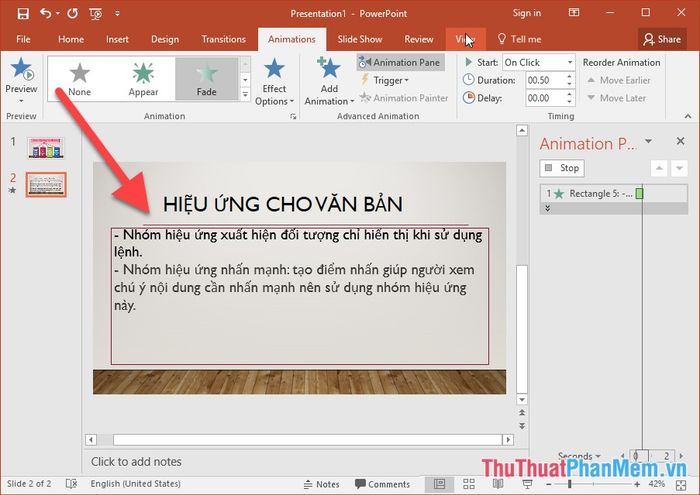Select the None animation effect
700x495 pixels.
click(79, 79)
